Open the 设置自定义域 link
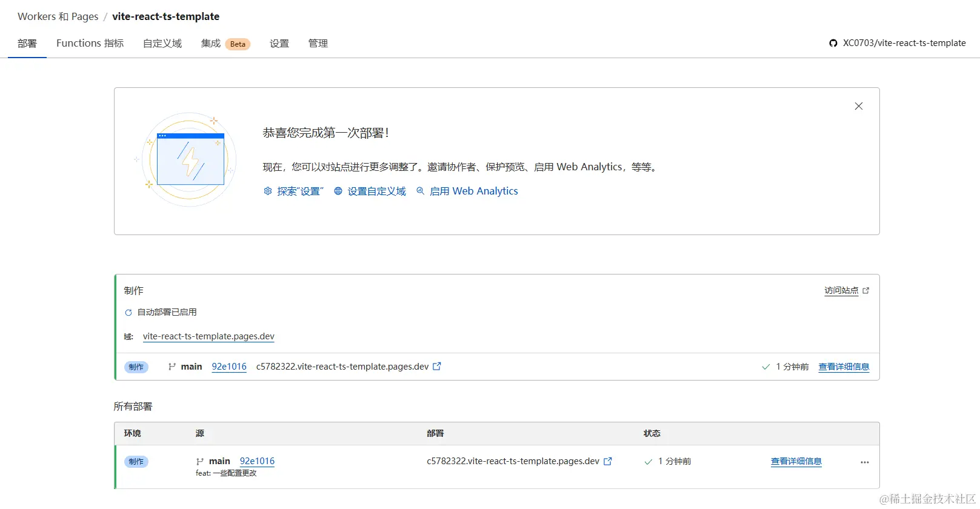Screen dimensions: 980x509 pyautogui.click(x=376, y=191)
